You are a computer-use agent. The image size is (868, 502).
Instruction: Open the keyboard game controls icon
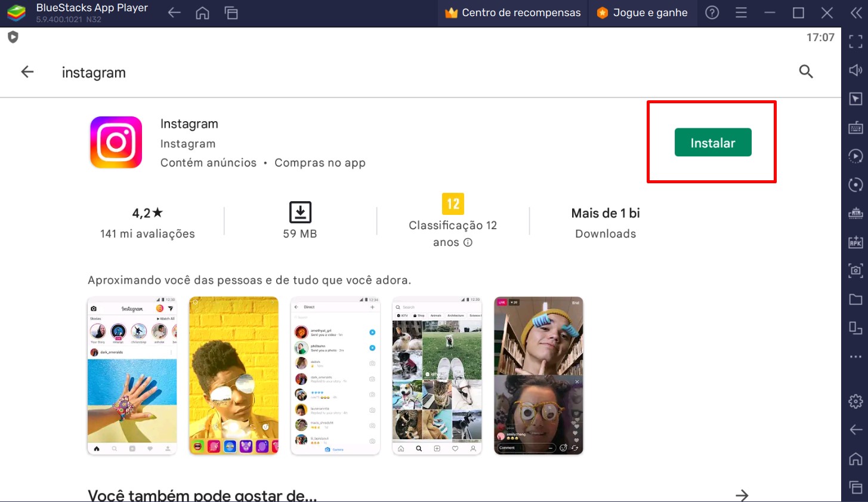click(x=855, y=127)
